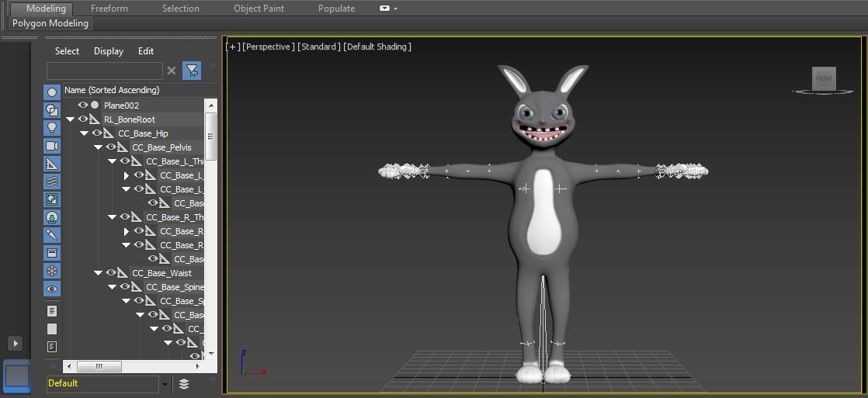Collapse CC_Base_Spine node arrow
Image resolution: width=868 pixels, height=398 pixels.
click(113, 287)
